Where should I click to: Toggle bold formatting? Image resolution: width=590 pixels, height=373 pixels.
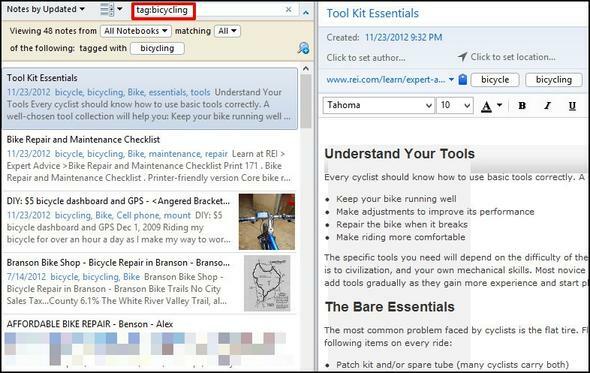pyautogui.click(x=522, y=106)
